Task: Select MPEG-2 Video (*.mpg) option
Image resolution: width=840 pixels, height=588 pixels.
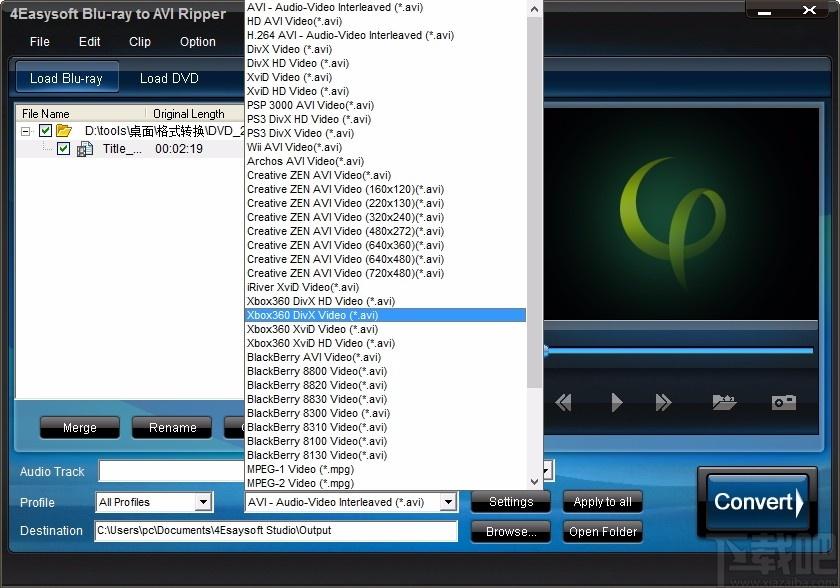Action: [385, 483]
